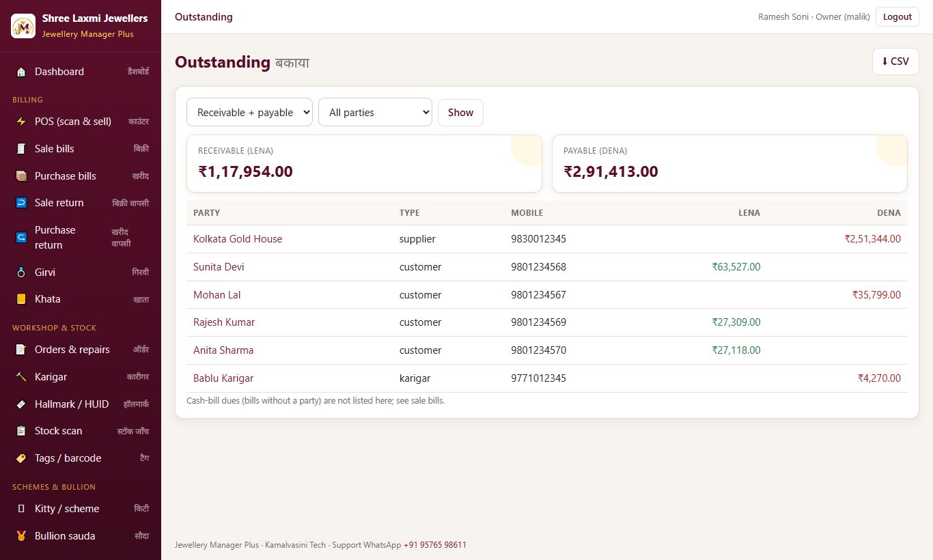Click the Sale bills document icon
Viewport: 933px width, 560px height.
point(21,149)
